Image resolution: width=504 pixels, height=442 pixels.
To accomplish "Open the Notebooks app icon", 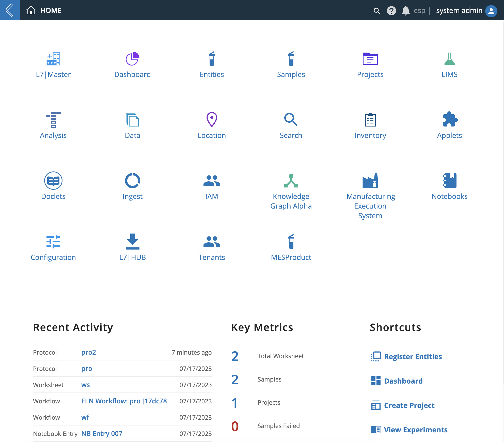I will 450,181.
